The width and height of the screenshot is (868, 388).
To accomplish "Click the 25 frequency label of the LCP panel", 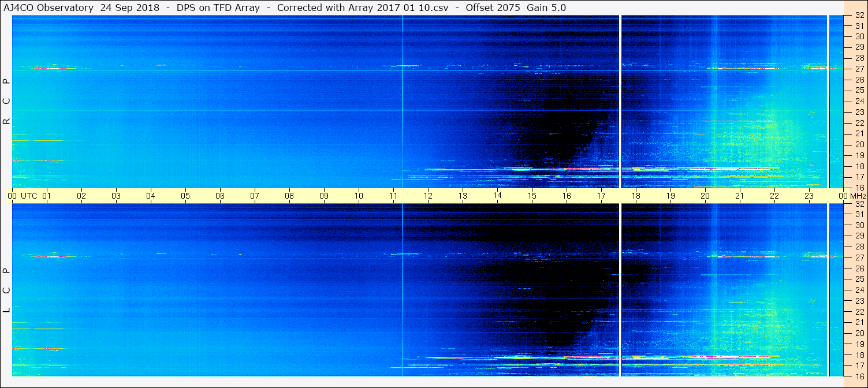I will click(x=859, y=279).
